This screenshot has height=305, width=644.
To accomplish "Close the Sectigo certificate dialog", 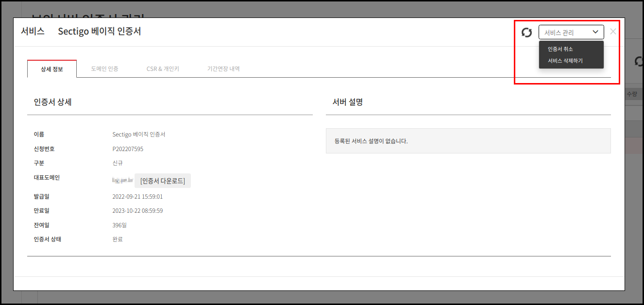I will [x=613, y=32].
